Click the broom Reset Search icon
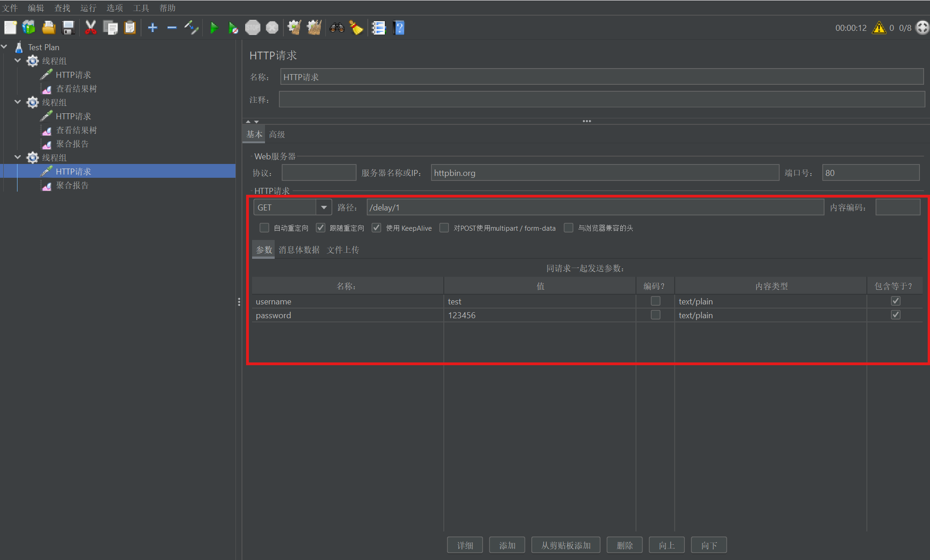Viewport: 930px width, 560px height. pos(356,28)
